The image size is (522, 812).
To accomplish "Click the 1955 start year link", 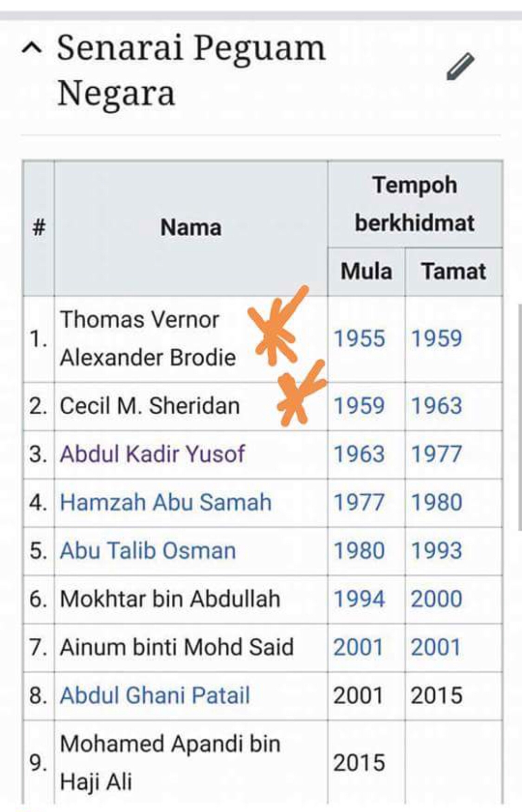I will pyautogui.click(x=359, y=338).
